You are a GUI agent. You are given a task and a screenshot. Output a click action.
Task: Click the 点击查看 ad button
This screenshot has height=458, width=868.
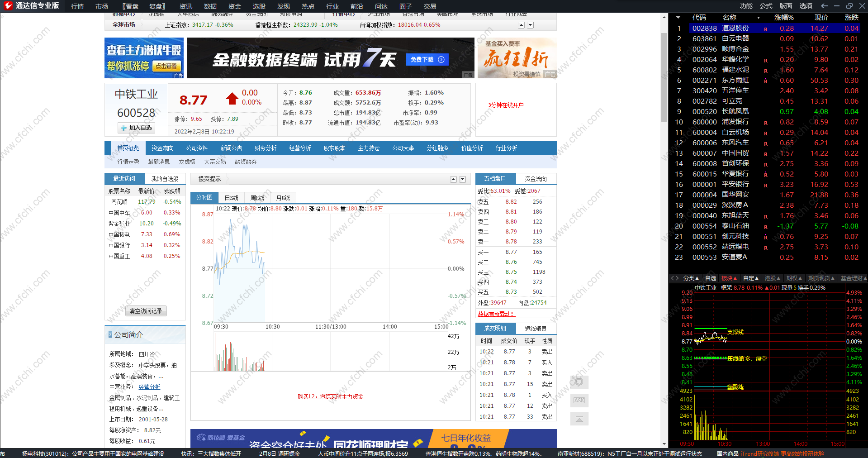click(x=166, y=66)
